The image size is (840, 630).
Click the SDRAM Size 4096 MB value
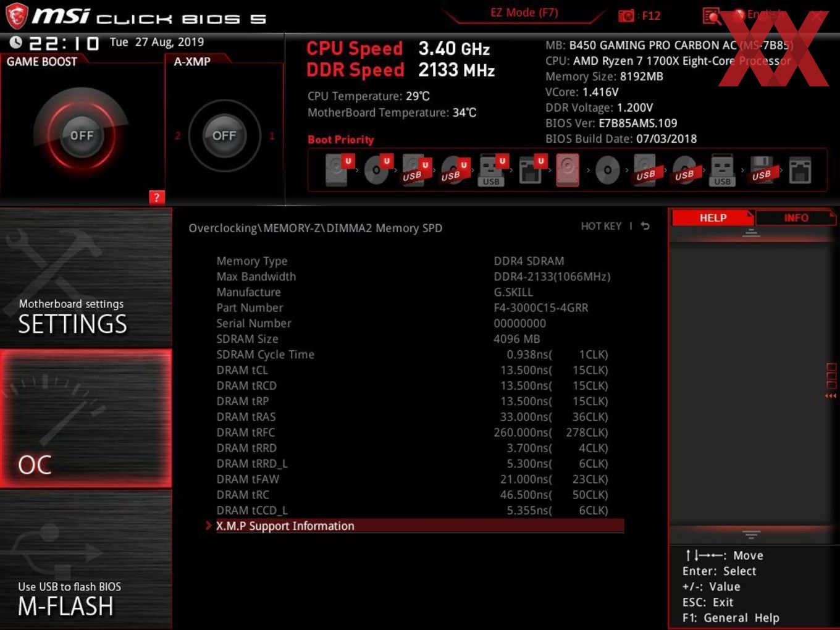517,339
